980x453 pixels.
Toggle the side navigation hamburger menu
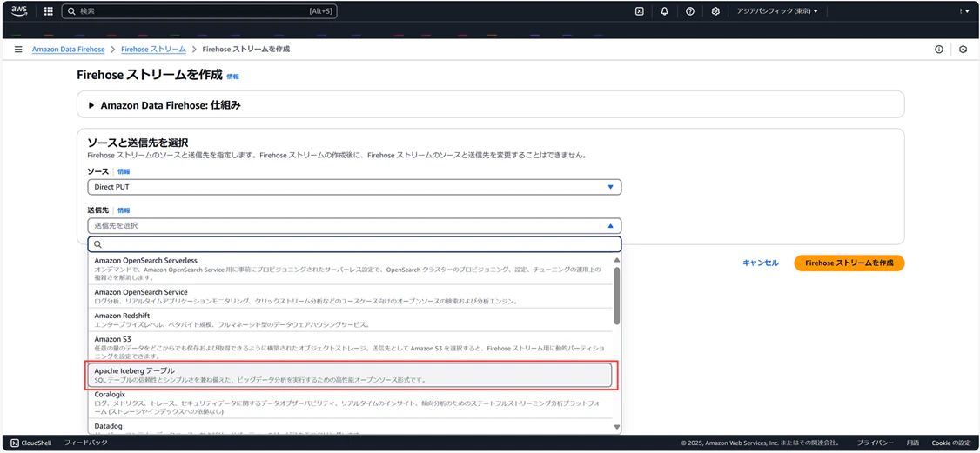pyautogui.click(x=18, y=49)
